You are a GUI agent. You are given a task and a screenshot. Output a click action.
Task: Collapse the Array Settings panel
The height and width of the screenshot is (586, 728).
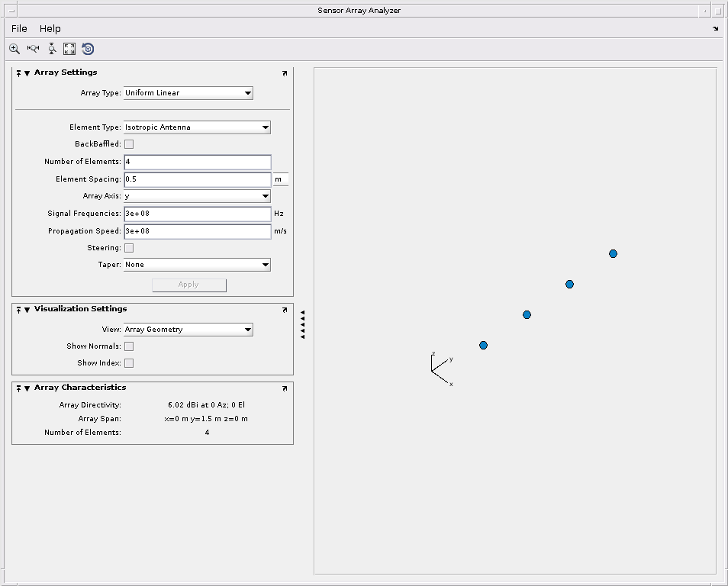(27, 73)
